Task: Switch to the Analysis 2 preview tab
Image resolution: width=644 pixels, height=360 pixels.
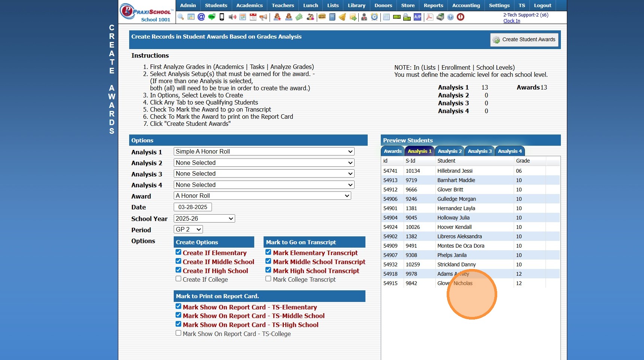Action: 449,151
